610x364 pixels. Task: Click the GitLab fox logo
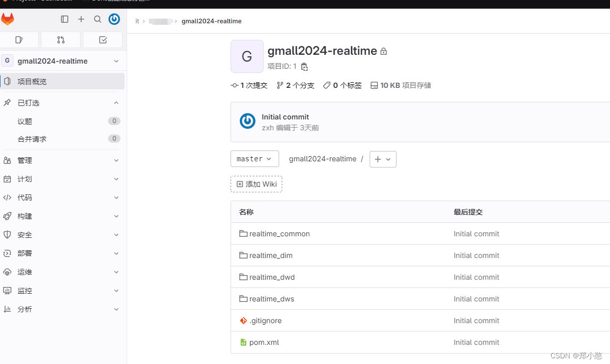click(x=7, y=19)
